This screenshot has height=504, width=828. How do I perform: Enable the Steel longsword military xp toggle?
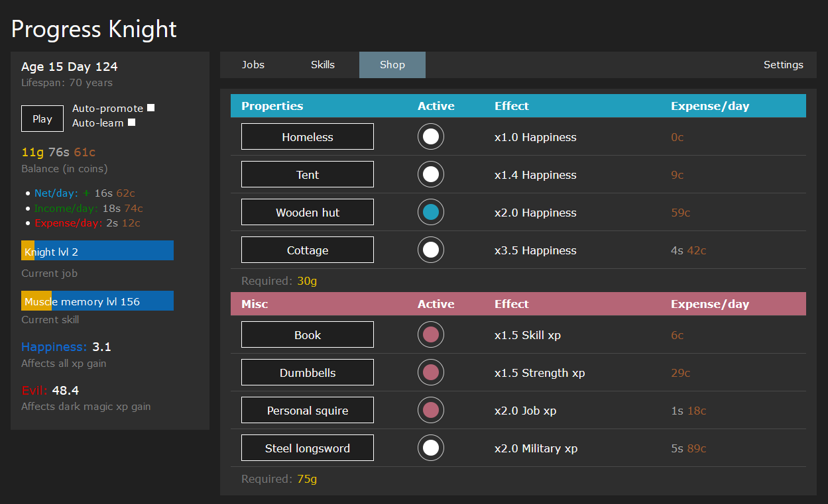[430, 448]
